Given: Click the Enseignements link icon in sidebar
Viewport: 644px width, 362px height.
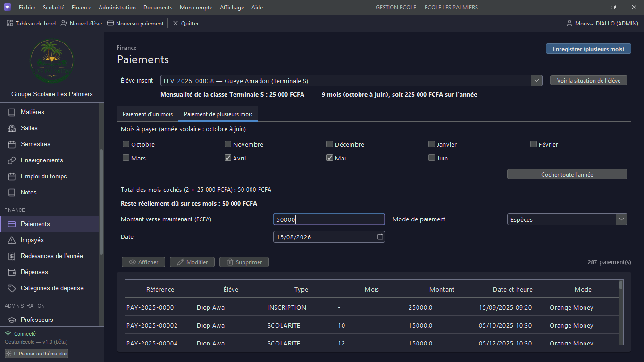Looking at the screenshot, I should click(12, 160).
